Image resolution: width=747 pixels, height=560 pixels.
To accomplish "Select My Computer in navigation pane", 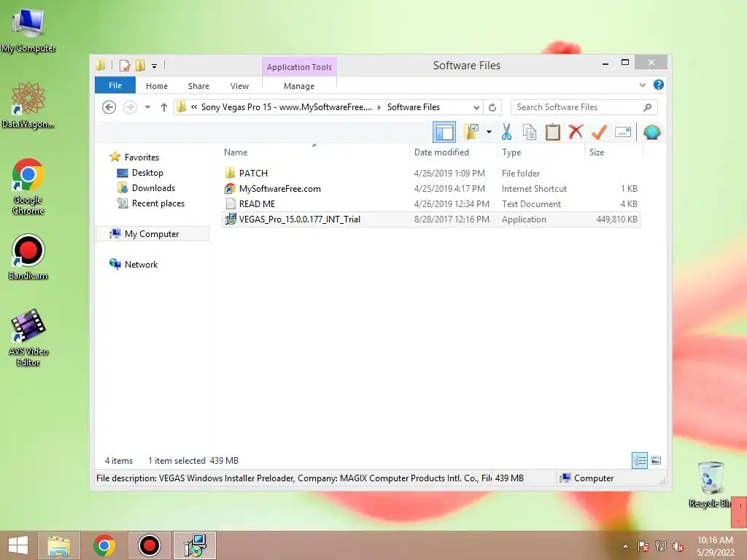I will tap(152, 234).
